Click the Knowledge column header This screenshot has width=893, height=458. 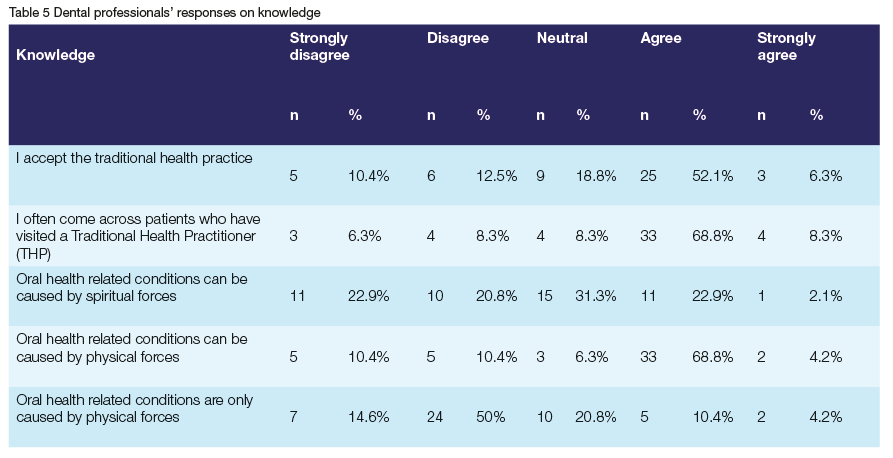[x=56, y=55]
